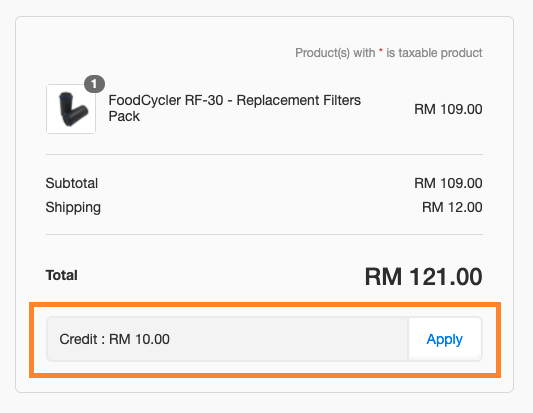The width and height of the screenshot is (533, 413).
Task: Open the FoodCycler filter product thumbnail
Action: [x=71, y=109]
